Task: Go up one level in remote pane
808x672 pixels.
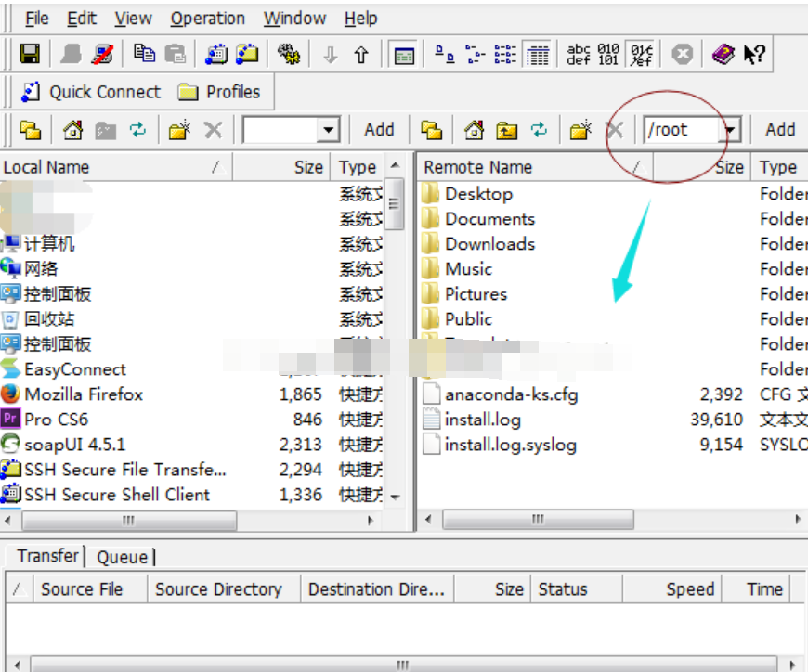Action: coord(506,130)
